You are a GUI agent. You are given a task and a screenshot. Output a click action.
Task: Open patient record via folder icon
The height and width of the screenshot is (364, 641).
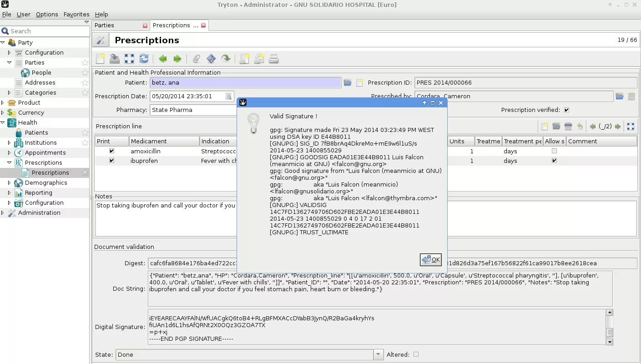[348, 82]
